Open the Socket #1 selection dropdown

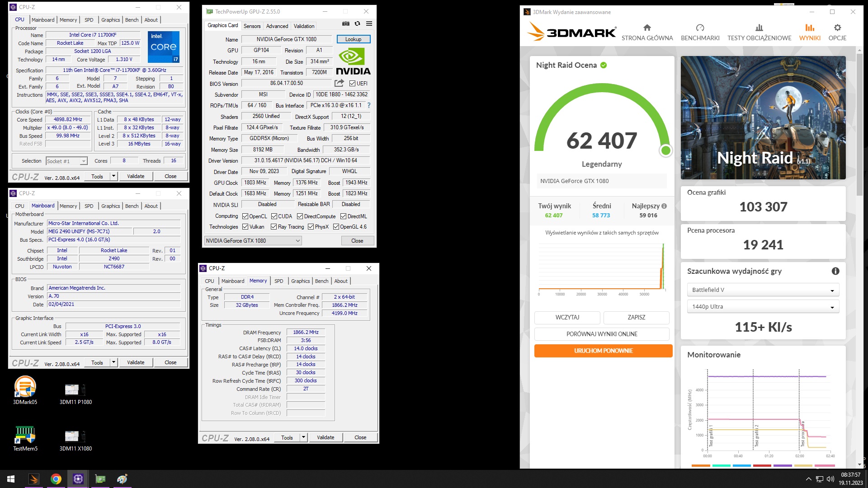pos(66,161)
